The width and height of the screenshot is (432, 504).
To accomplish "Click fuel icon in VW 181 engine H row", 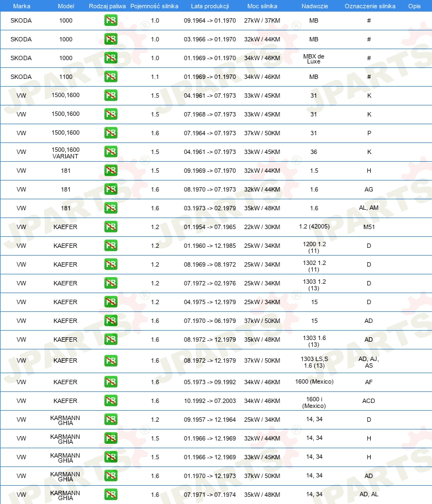I will [x=110, y=171].
